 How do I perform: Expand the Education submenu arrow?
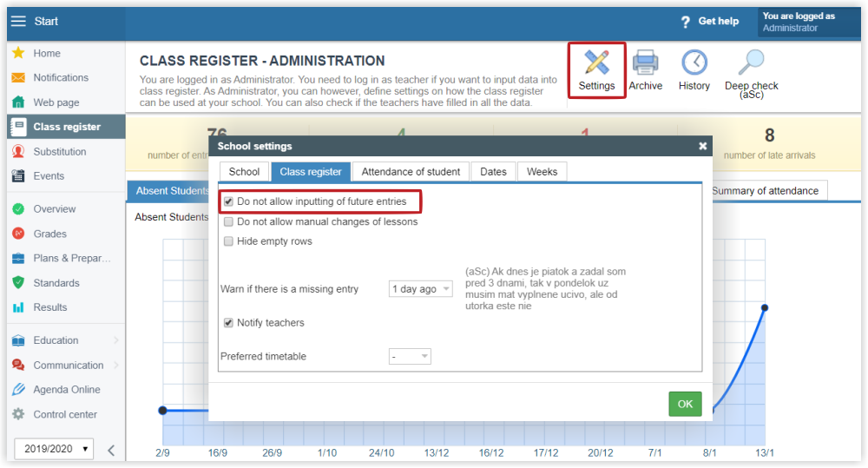pos(116,340)
